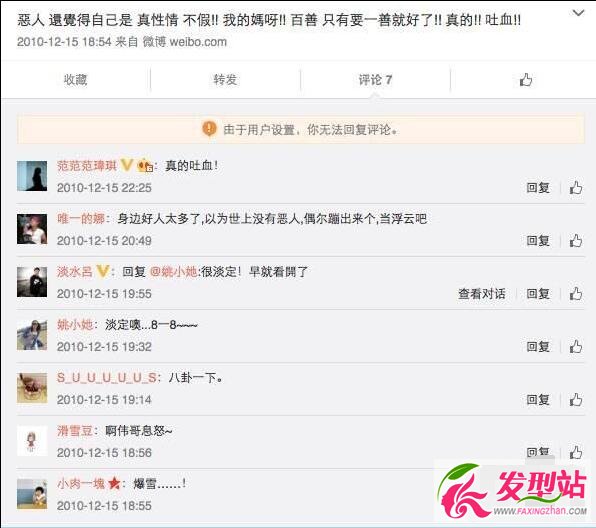596x528 pixels.
Task: Reply to S_U_U_U_U_U_S's comment via 回复
Action: point(538,400)
